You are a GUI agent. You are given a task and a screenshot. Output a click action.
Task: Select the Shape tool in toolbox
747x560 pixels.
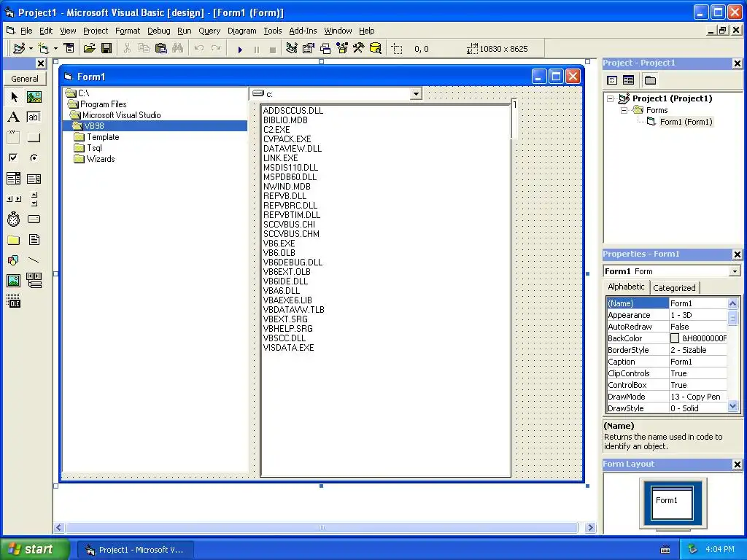point(14,260)
